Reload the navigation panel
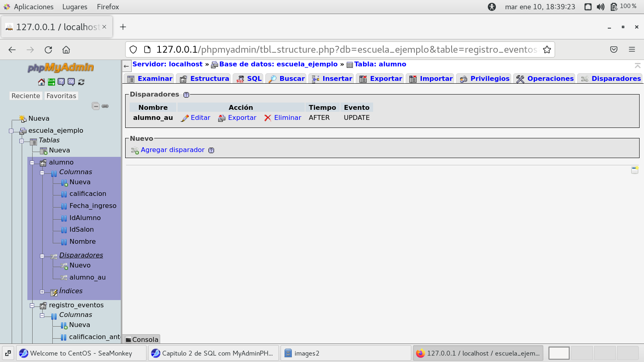The width and height of the screenshot is (644, 362). click(81, 82)
